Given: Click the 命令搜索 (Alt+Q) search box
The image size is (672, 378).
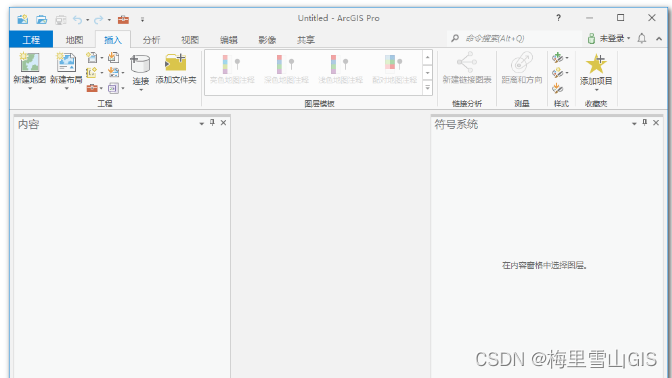Looking at the screenshot, I should click(x=514, y=39).
